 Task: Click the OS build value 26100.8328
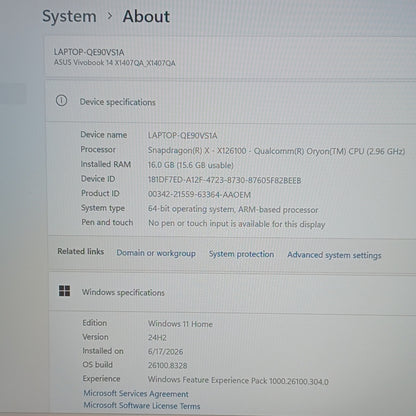coord(167,366)
